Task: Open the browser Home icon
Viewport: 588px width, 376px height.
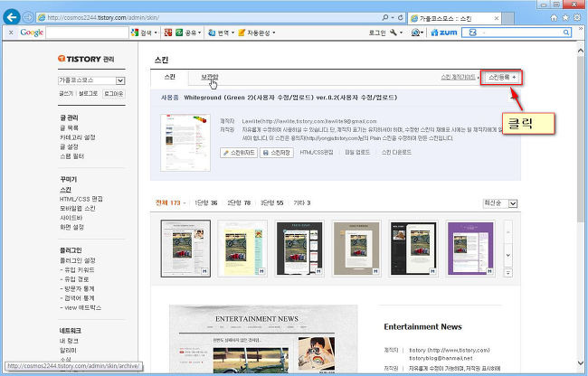Action: pyautogui.click(x=554, y=17)
